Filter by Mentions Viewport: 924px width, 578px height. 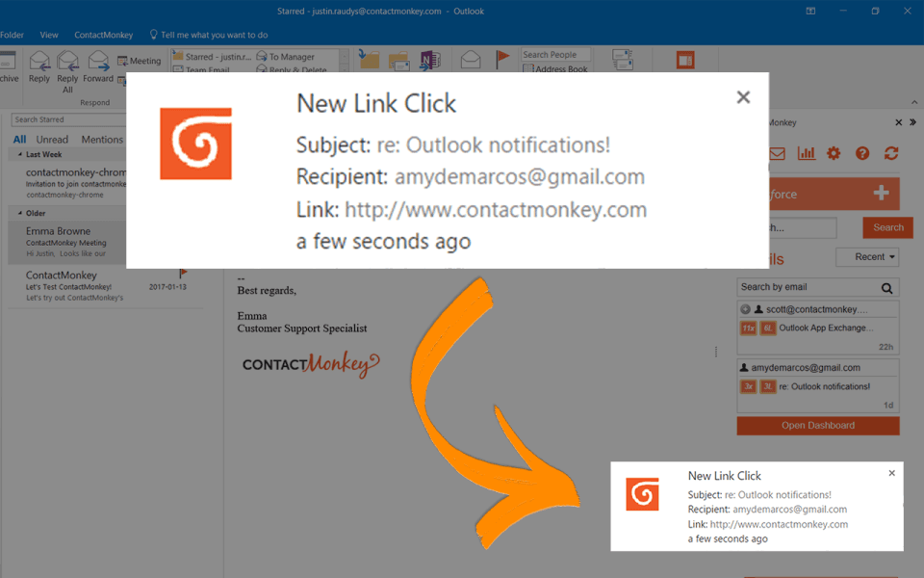click(x=102, y=139)
